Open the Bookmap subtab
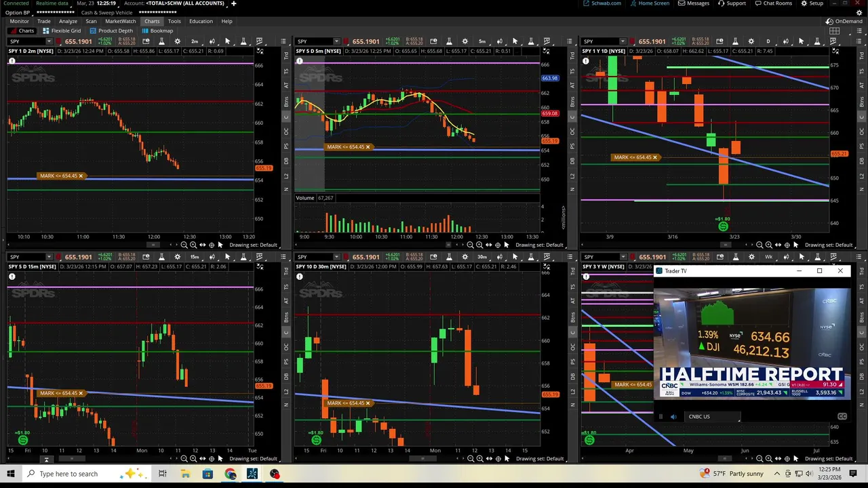868x488 pixels. click(157, 30)
